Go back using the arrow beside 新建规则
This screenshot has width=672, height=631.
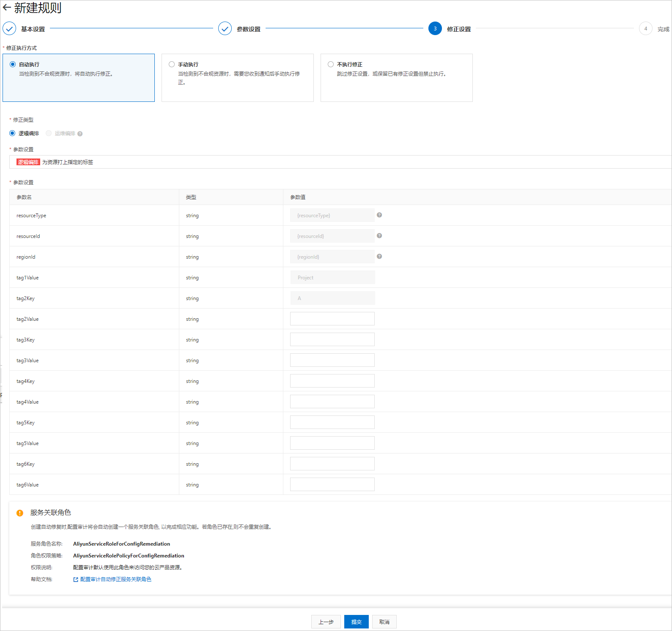pyautogui.click(x=7, y=8)
